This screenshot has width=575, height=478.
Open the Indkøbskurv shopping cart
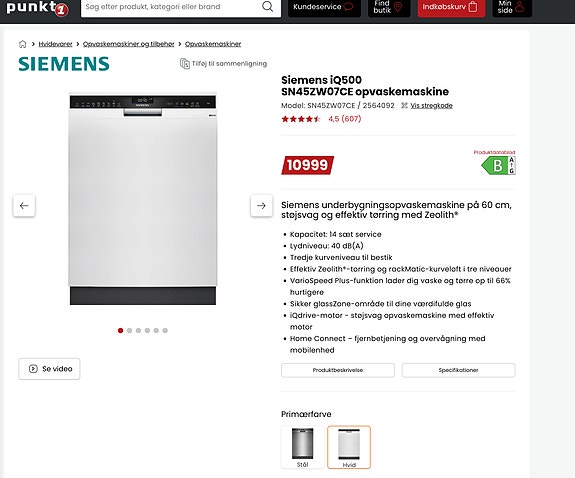tap(451, 7)
